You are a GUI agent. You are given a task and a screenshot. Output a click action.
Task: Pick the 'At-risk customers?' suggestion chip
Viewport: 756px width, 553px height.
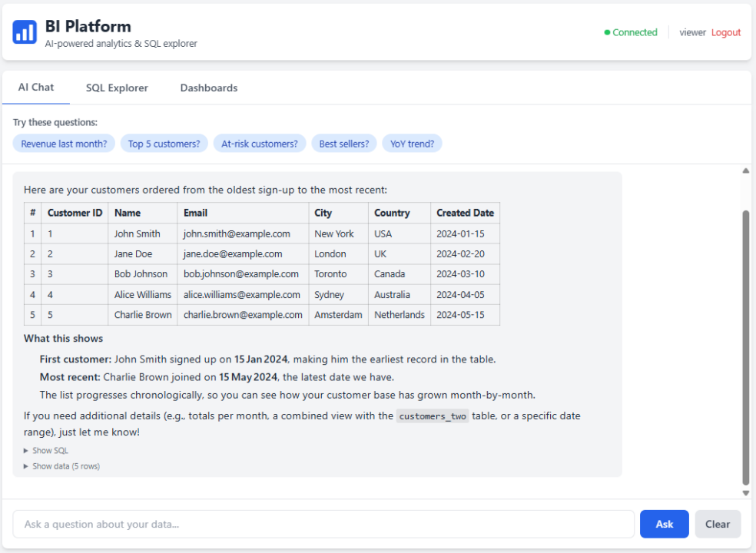tap(260, 144)
